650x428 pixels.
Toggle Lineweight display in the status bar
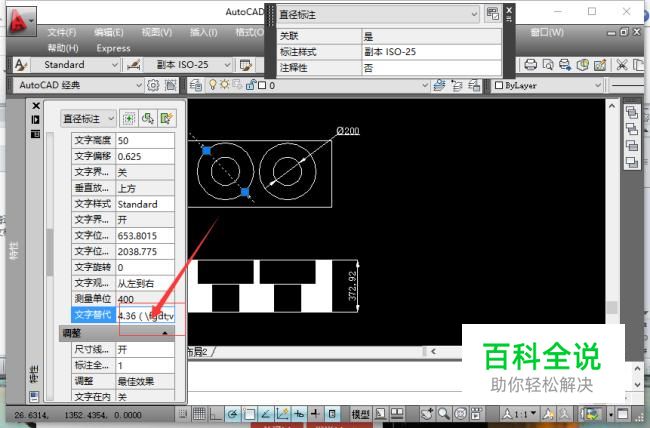point(315,414)
